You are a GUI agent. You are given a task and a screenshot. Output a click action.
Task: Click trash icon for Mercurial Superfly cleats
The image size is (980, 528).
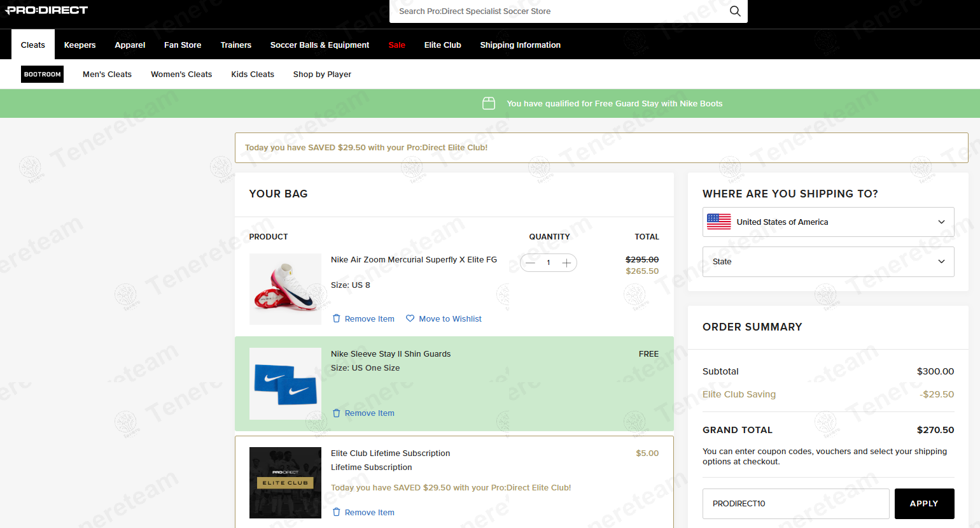337,318
